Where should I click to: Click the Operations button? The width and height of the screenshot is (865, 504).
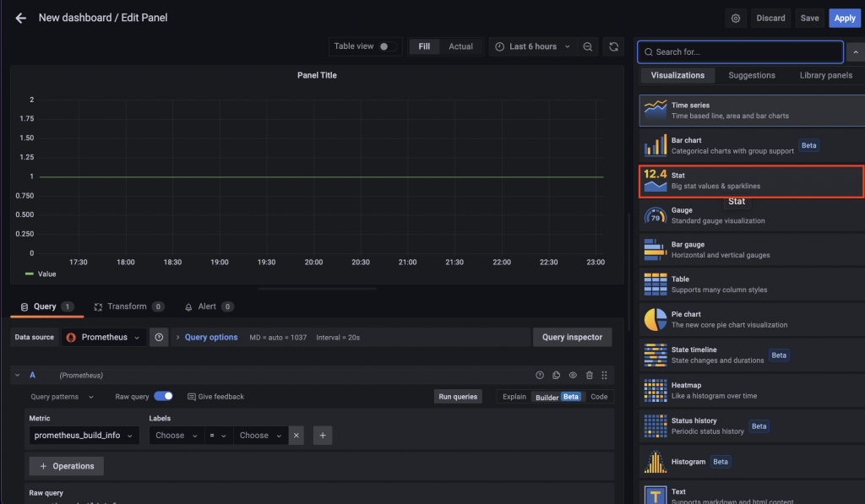(x=66, y=467)
